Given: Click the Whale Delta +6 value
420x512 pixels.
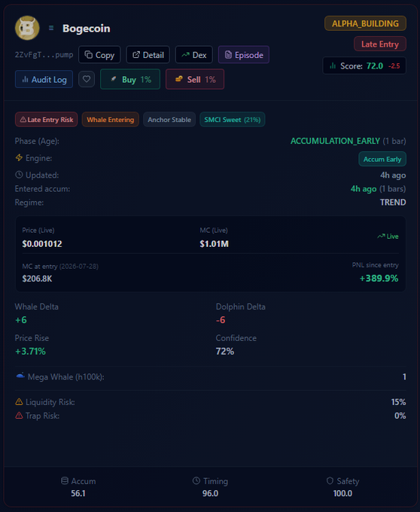Looking at the screenshot, I should pyautogui.click(x=21, y=320).
